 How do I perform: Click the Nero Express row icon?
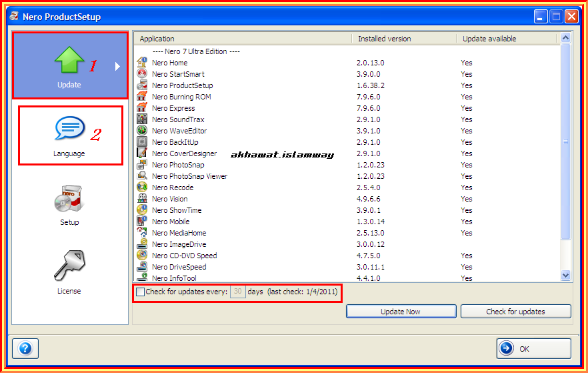142,107
